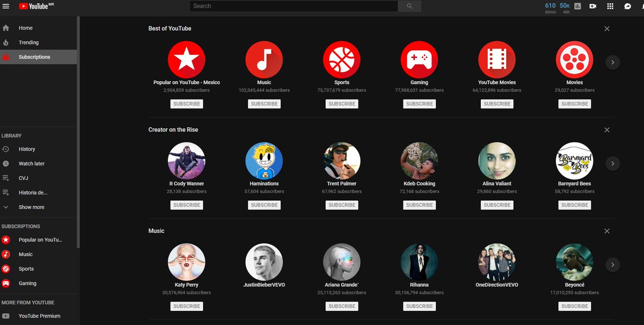The height and width of the screenshot is (325, 644).
Task: Open Haminations channel avatar
Action: (x=264, y=161)
